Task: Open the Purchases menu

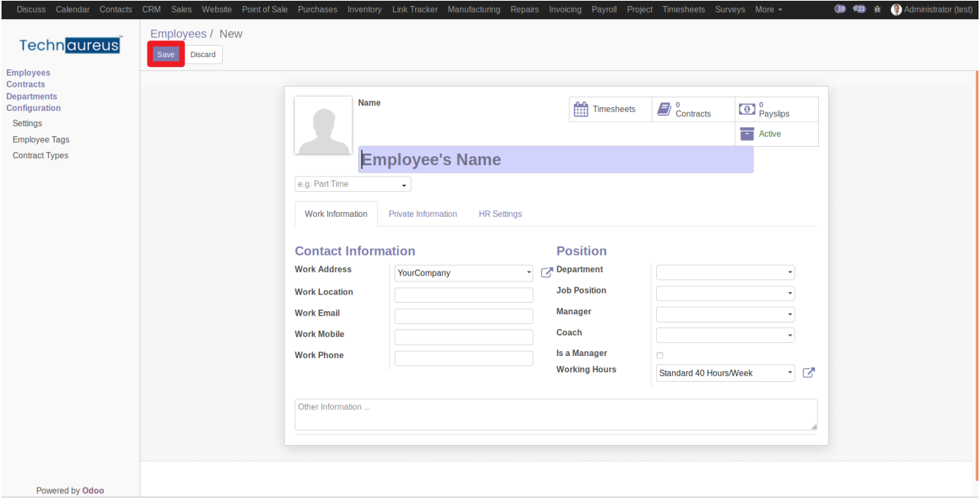Action: click(318, 10)
